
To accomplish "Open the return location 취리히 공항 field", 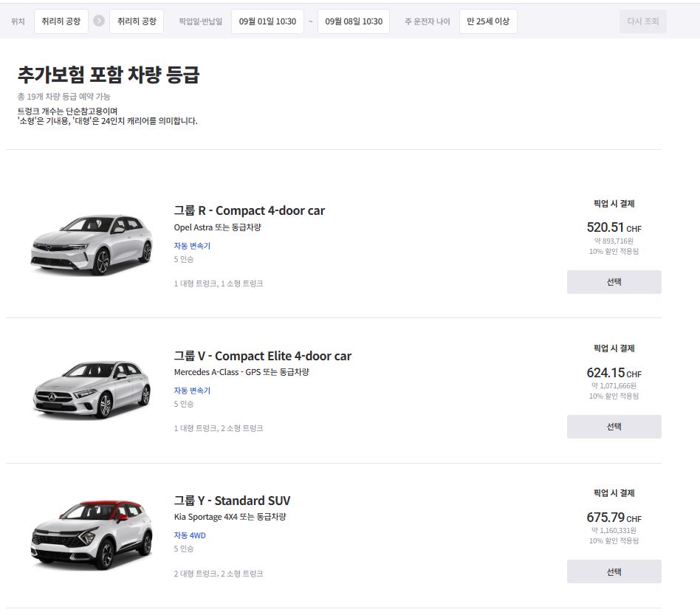I will click(x=137, y=21).
